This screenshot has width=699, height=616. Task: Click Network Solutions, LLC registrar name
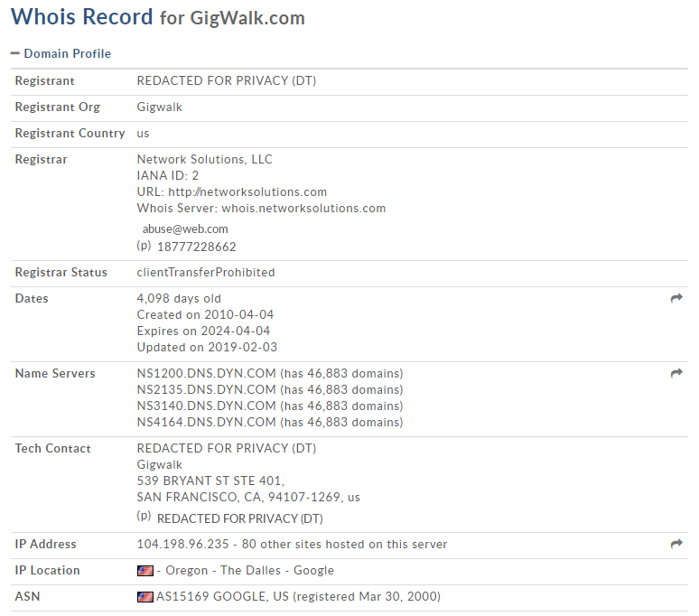point(205,160)
